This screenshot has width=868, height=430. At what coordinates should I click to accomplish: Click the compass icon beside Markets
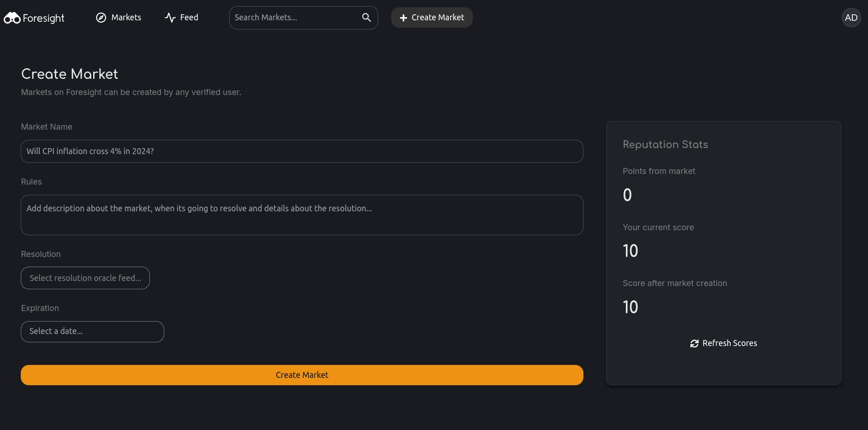point(101,18)
